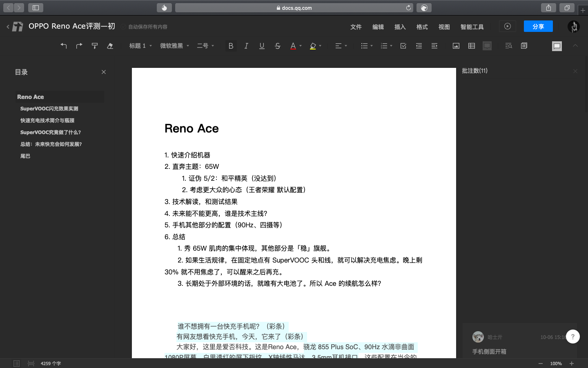Click the document title OPPO Reno Ace评测—初
The height and width of the screenshot is (368, 588).
(72, 26)
